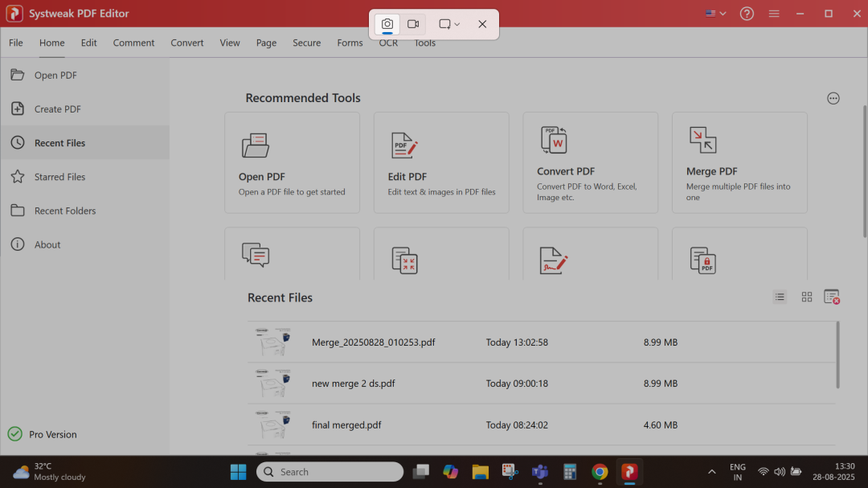868x488 pixels.
Task: Show hidden system tray icons chevron
Action: click(x=711, y=471)
